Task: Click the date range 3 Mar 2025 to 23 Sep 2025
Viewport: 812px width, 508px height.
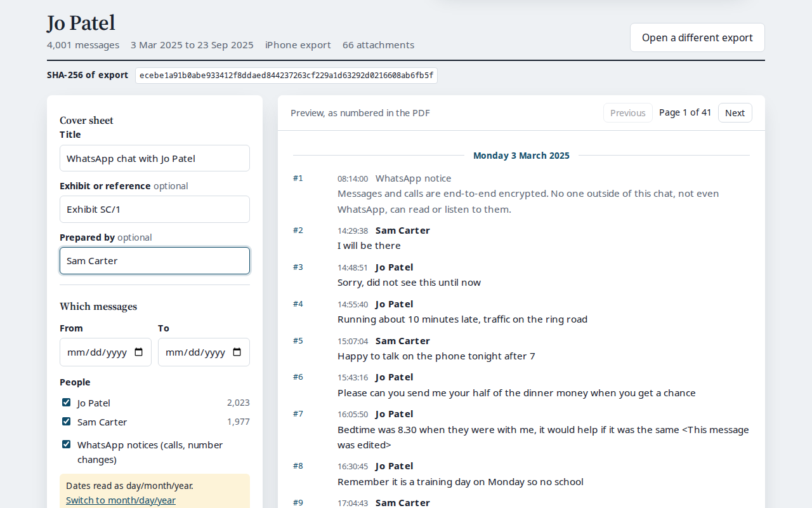Action: point(192,45)
